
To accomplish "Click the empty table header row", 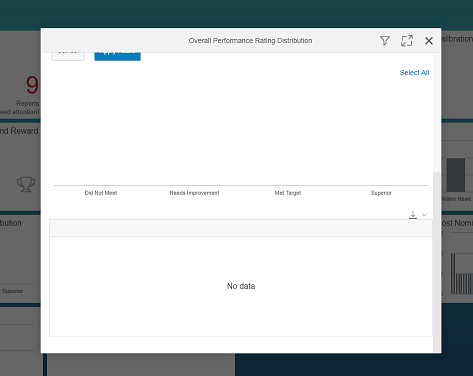I will click(x=241, y=228).
